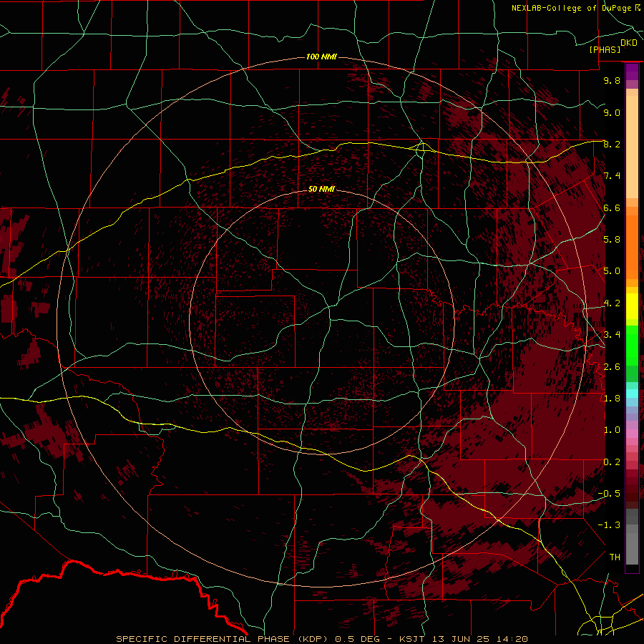Click the 50 NMI range ring label
This screenshot has height=644, width=644.
tap(321, 189)
